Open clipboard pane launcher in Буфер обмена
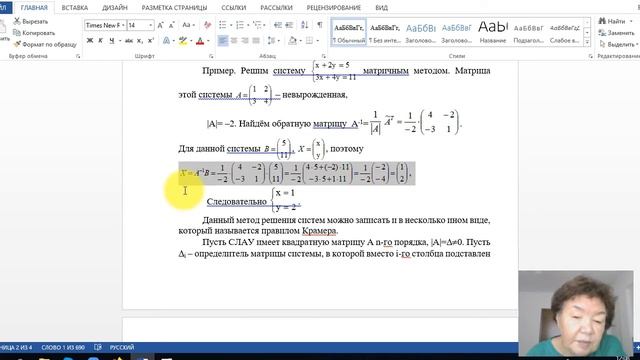This screenshot has height=360, width=640. click(x=78, y=56)
